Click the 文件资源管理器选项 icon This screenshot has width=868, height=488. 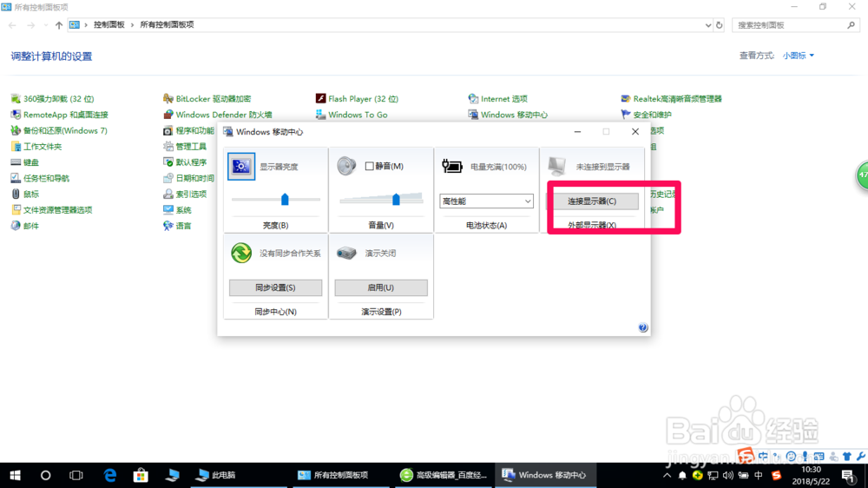pyautogui.click(x=16, y=210)
